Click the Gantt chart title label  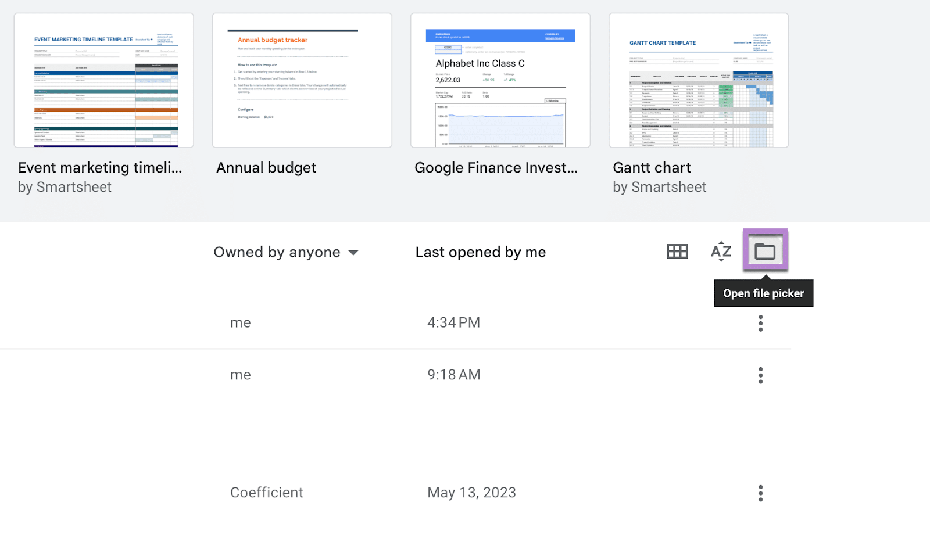pos(652,168)
